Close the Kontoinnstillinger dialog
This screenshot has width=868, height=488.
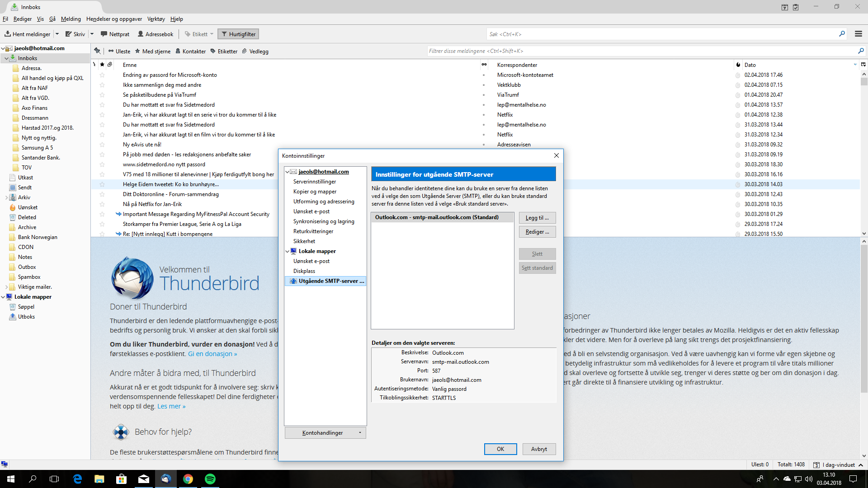[557, 155]
